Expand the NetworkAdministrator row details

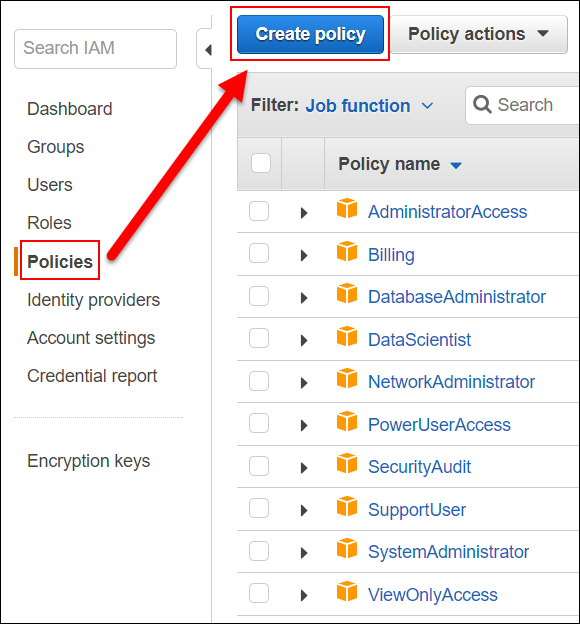tap(304, 383)
